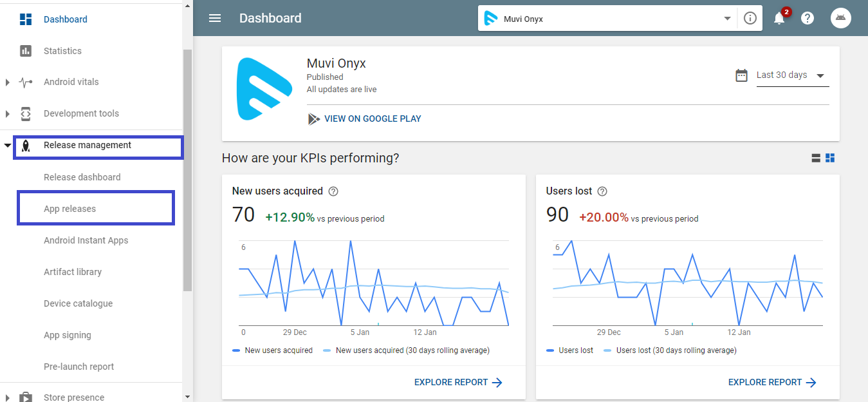The width and height of the screenshot is (868, 402).
Task: Click VIEW ON GOOGLE PLAY link
Action: (x=373, y=119)
